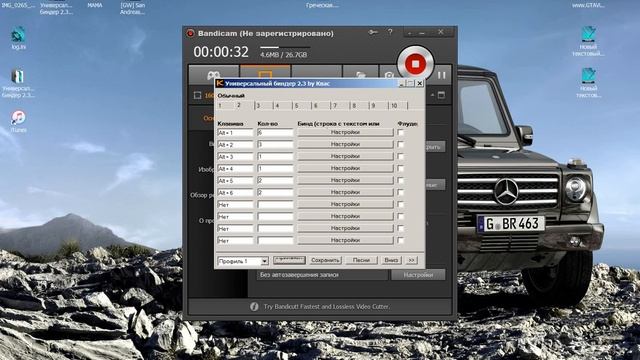Open Bandicam help question mark

[390, 32]
